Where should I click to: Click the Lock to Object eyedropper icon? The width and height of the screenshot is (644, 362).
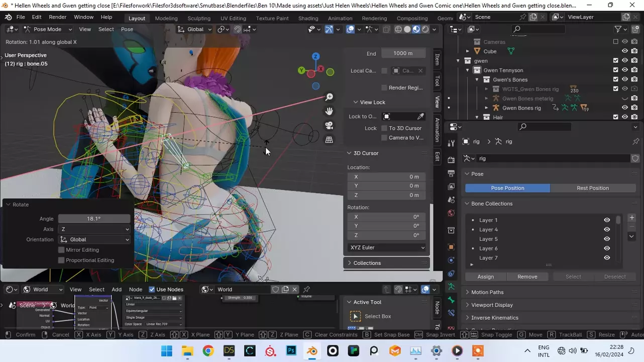[x=420, y=117]
